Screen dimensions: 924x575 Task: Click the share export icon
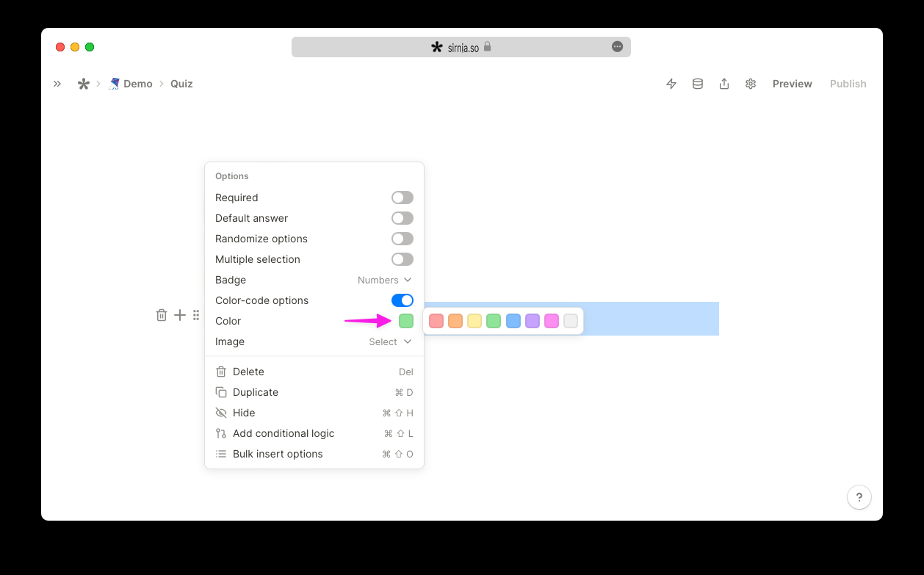click(x=724, y=84)
